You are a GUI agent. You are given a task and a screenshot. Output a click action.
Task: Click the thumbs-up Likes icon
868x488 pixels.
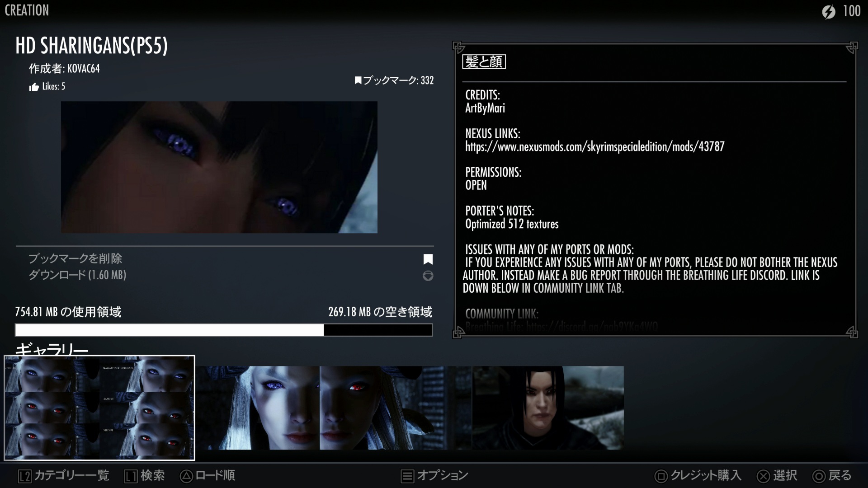click(34, 87)
